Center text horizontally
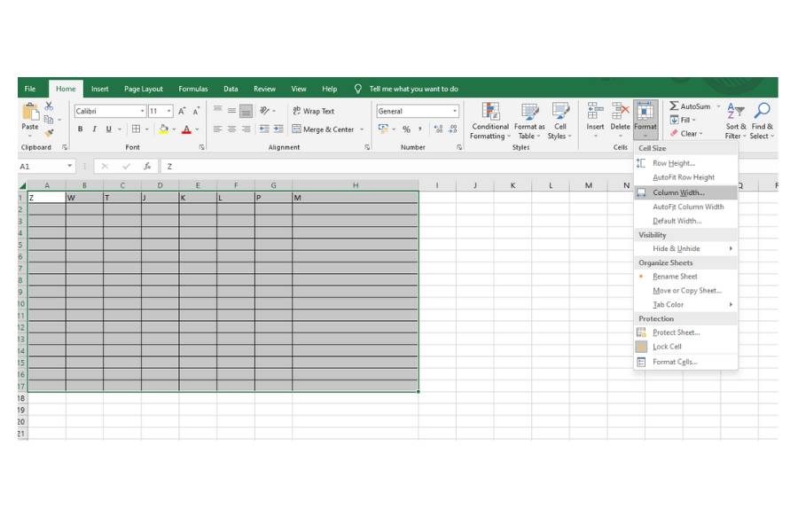The image size is (798, 532). click(231, 129)
